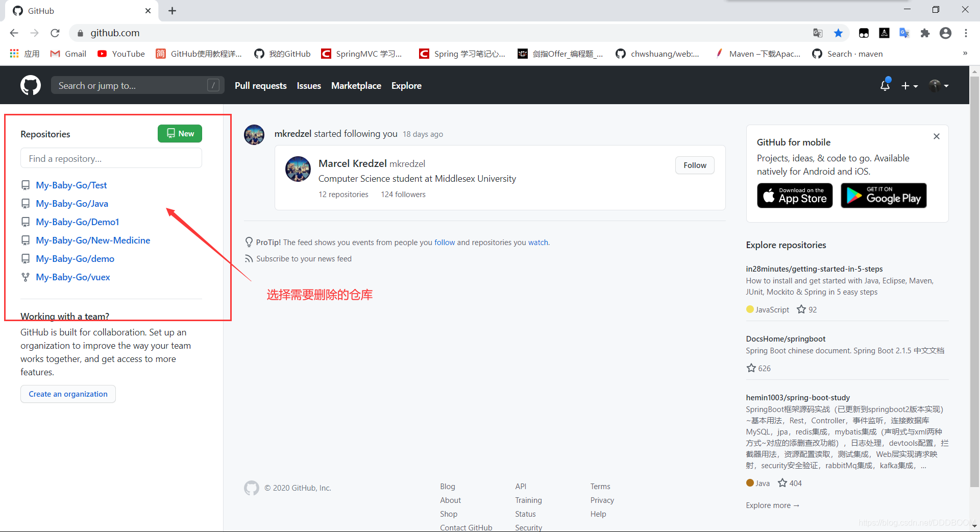The image size is (980, 532).
Task: Open a new browser tab
Action: tap(173, 11)
